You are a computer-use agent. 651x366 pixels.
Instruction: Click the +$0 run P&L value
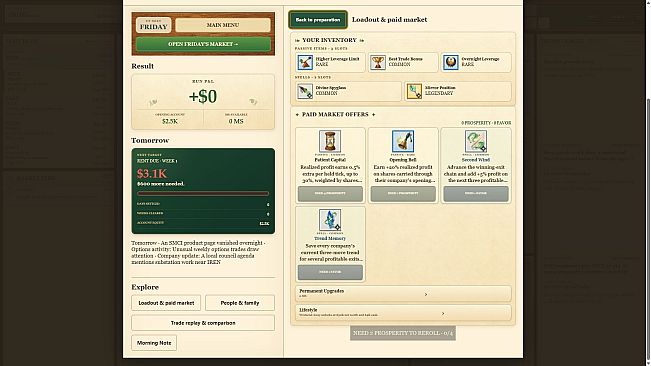tap(203, 96)
